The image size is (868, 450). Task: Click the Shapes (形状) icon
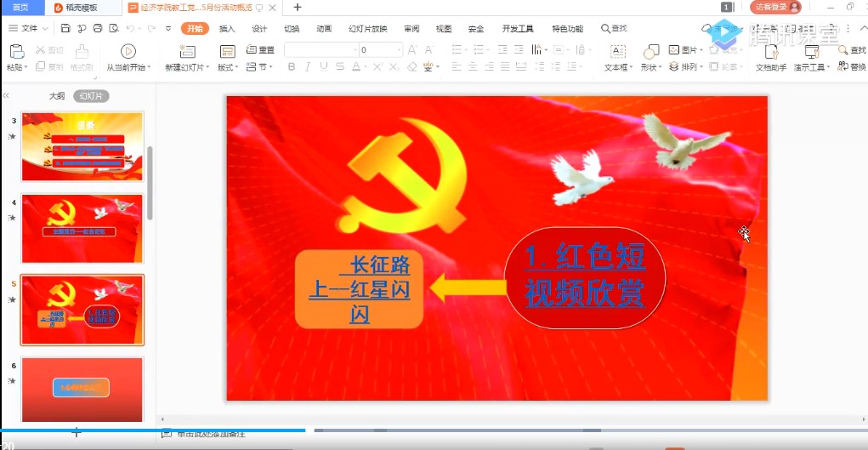(x=651, y=52)
